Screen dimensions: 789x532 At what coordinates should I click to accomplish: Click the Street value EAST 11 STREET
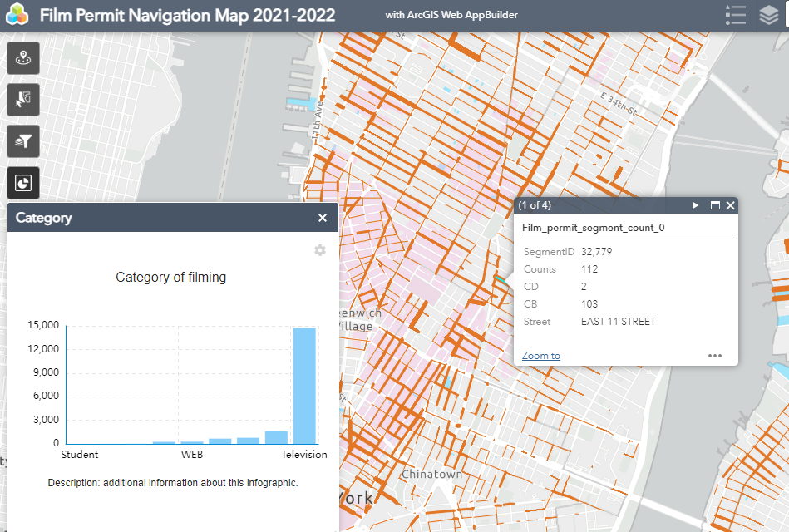point(619,322)
